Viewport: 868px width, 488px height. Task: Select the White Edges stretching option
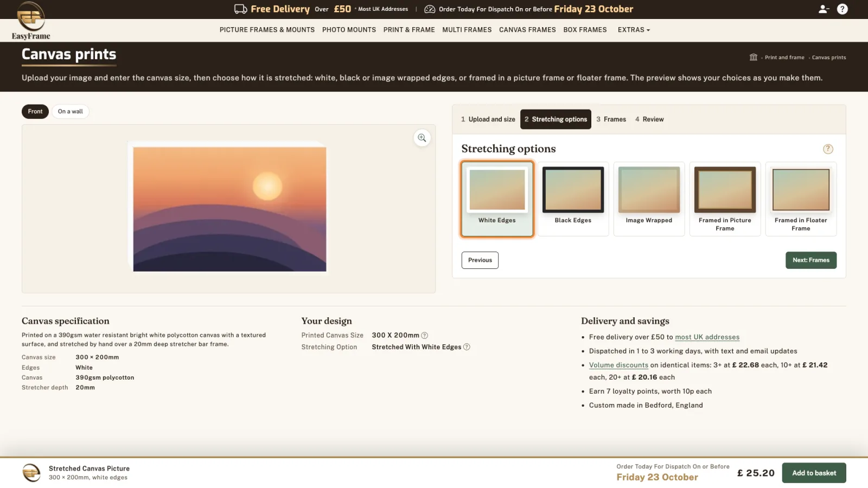point(497,199)
